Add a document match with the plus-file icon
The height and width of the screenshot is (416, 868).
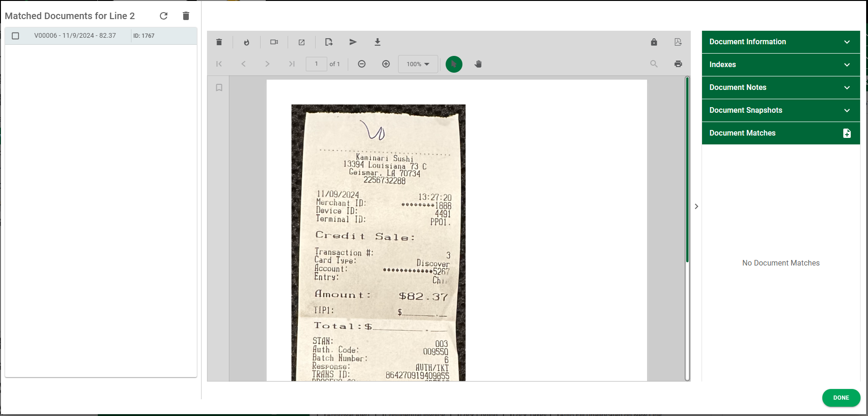847,133
